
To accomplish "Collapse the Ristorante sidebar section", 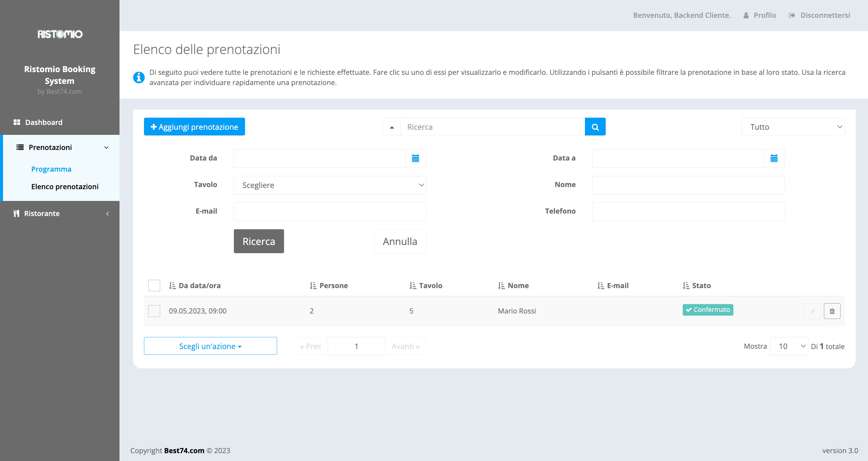I will (x=107, y=214).
